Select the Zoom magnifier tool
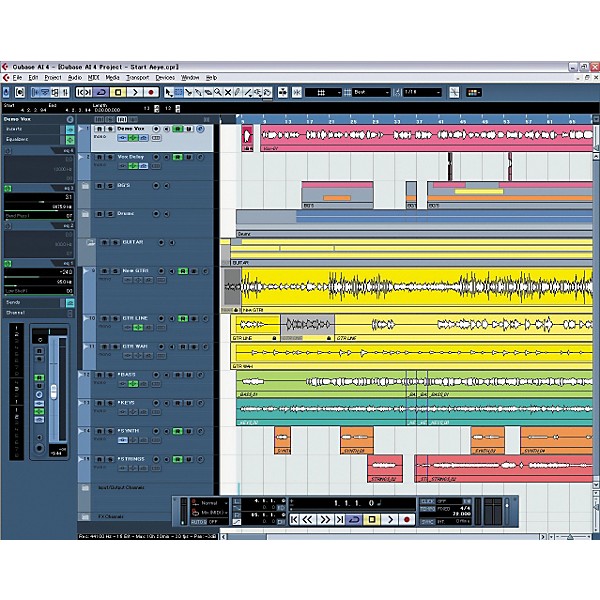Image resolution: width=600 pixels, height=600 pixels. 218,92
